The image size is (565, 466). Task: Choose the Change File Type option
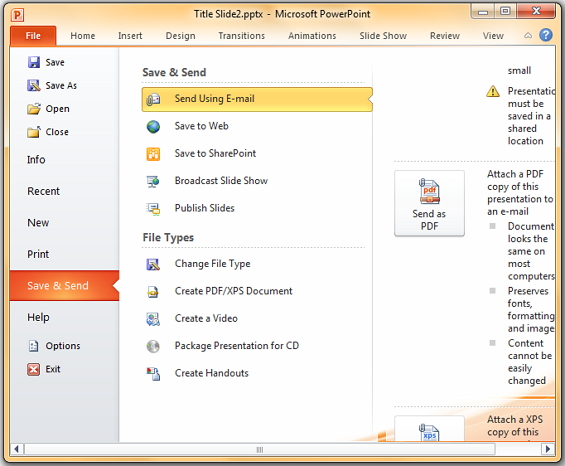[x=257, y=264]
